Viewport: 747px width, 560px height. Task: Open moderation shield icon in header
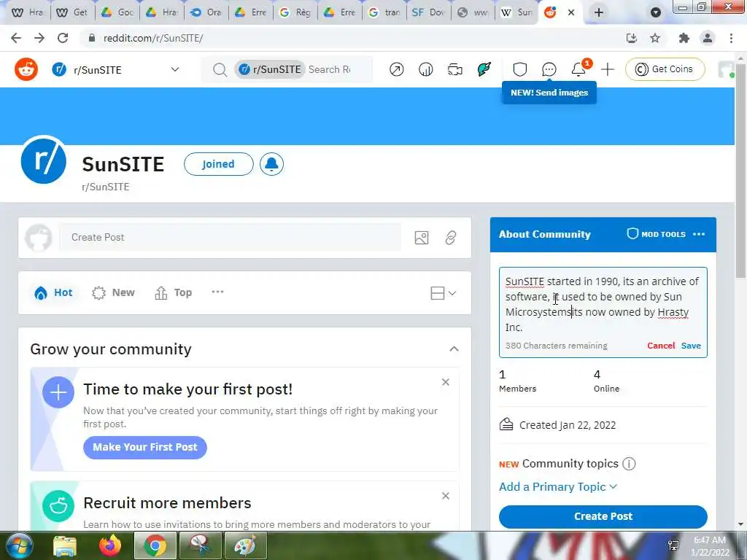[519, 69]
